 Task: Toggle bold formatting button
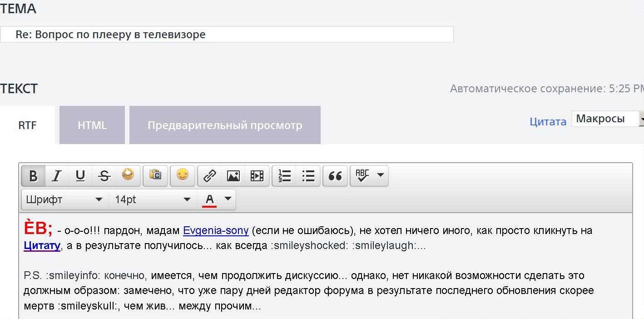(x=33, y=176)
